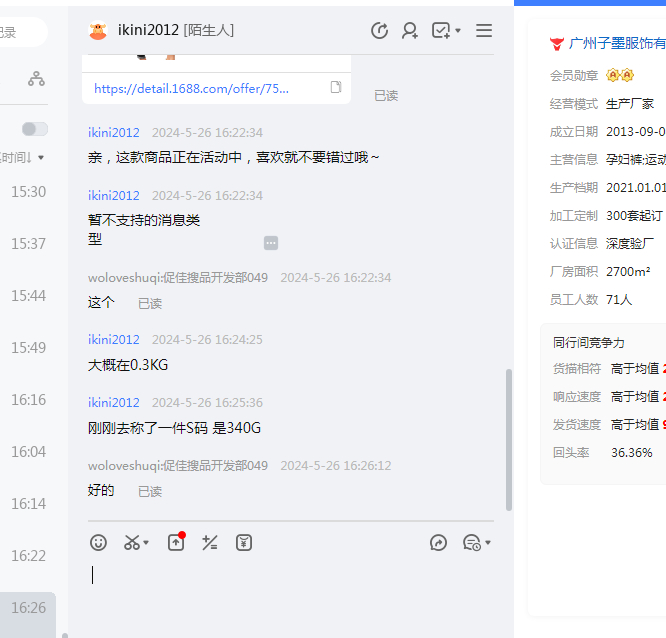Open the emoji picker
Screen dimensions: 666x638
pyautogui.click(x=98, y=542)
